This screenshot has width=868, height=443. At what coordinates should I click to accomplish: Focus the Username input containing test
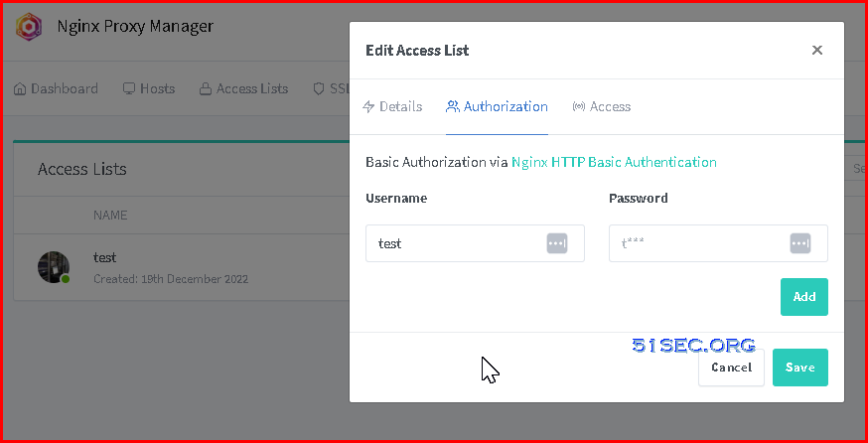475,243
